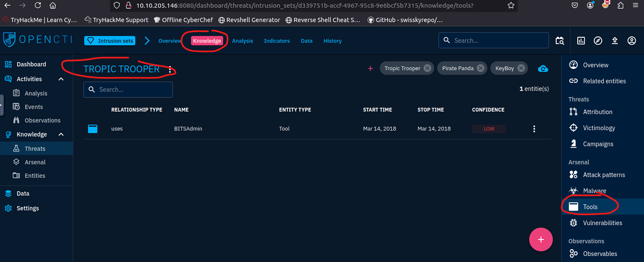Image resolution: width=644 pixels, height=262 pixels.
Task: Click the Intrusion sets breadcrumb button
Action: [x=109, y=41]
